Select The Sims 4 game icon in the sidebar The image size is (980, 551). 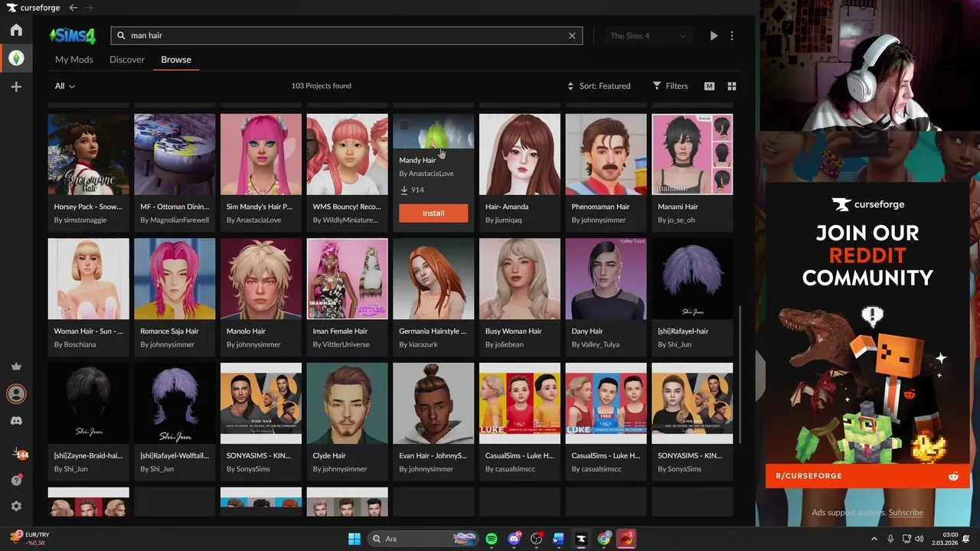pos(16,58)
